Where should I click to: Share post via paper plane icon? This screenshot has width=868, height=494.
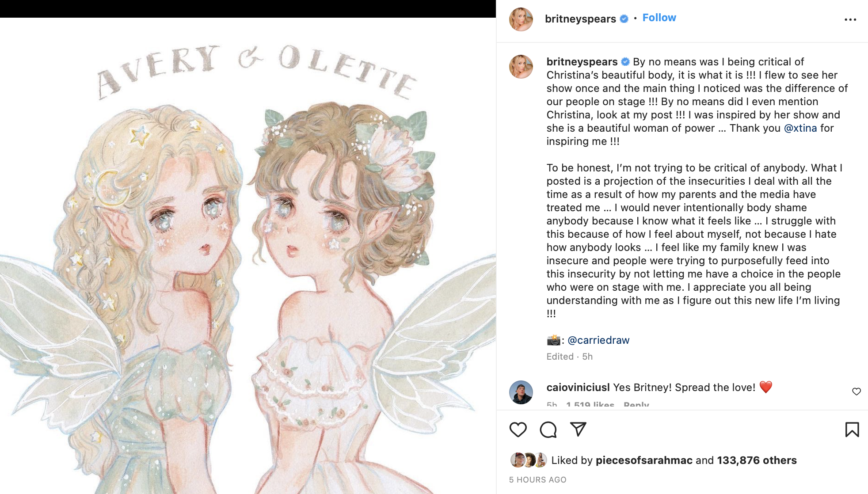(578, 429)
